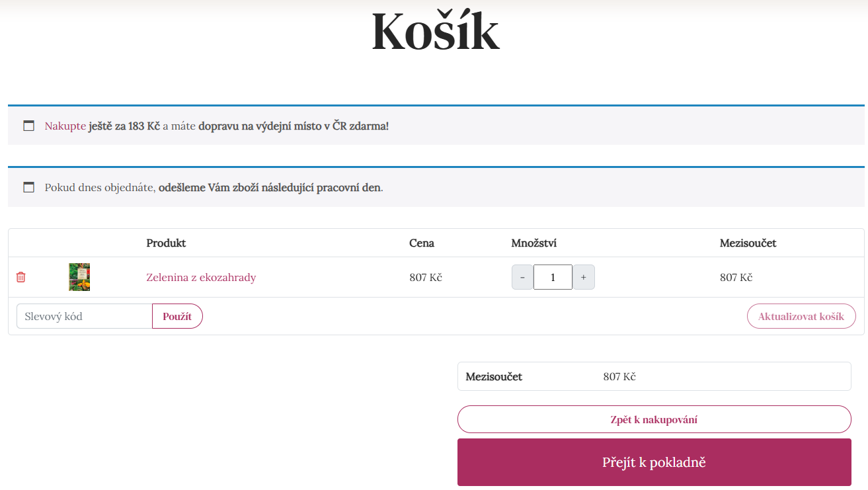Proceed to checkout via "Přejít k pokladně"
868x490 pixels.
pos(654,462)
